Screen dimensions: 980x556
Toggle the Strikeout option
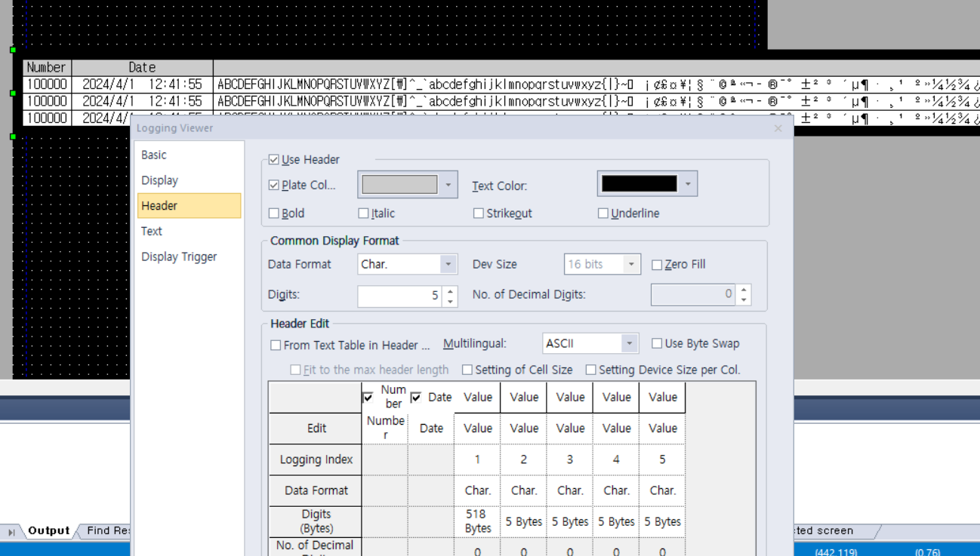point(479,213)
